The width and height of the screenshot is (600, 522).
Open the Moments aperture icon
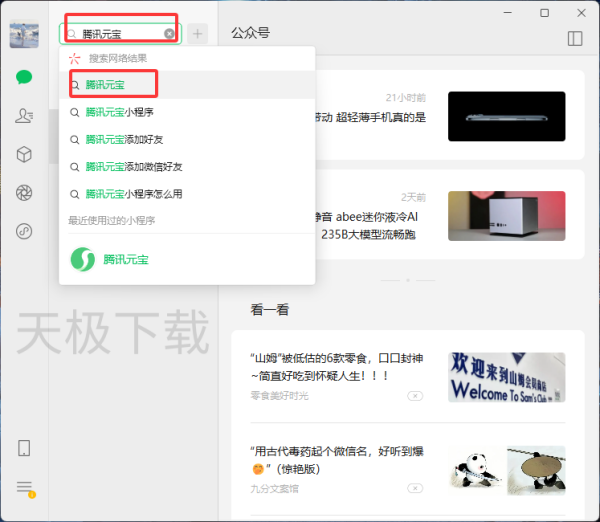click(x=24, y=192)
